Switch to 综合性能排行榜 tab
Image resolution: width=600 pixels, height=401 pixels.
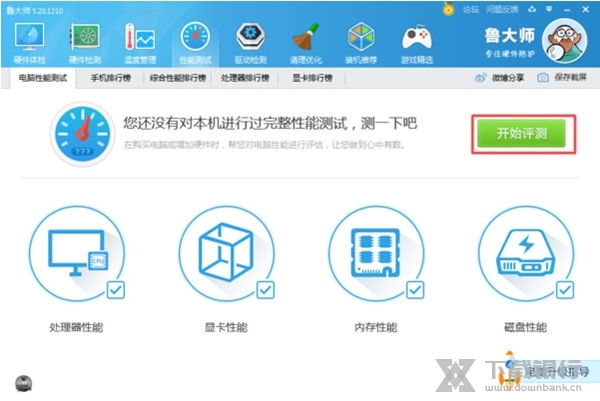coord(178,78)
